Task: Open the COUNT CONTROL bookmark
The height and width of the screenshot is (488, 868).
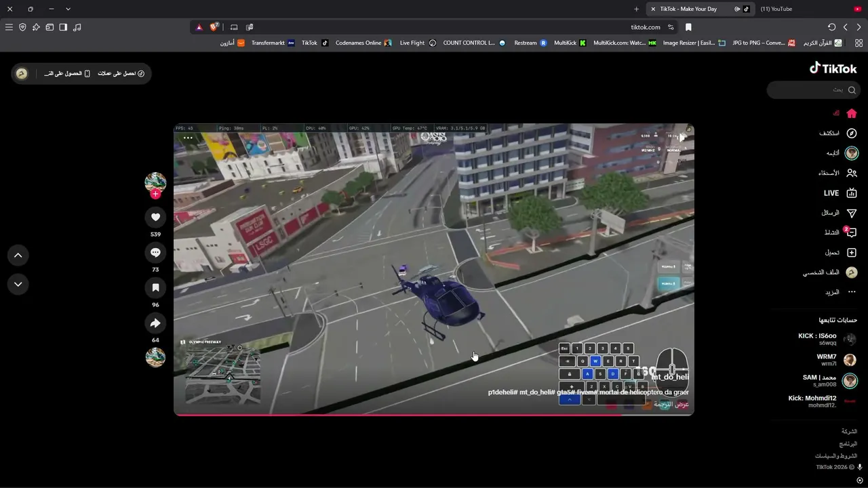Action: 474,43
